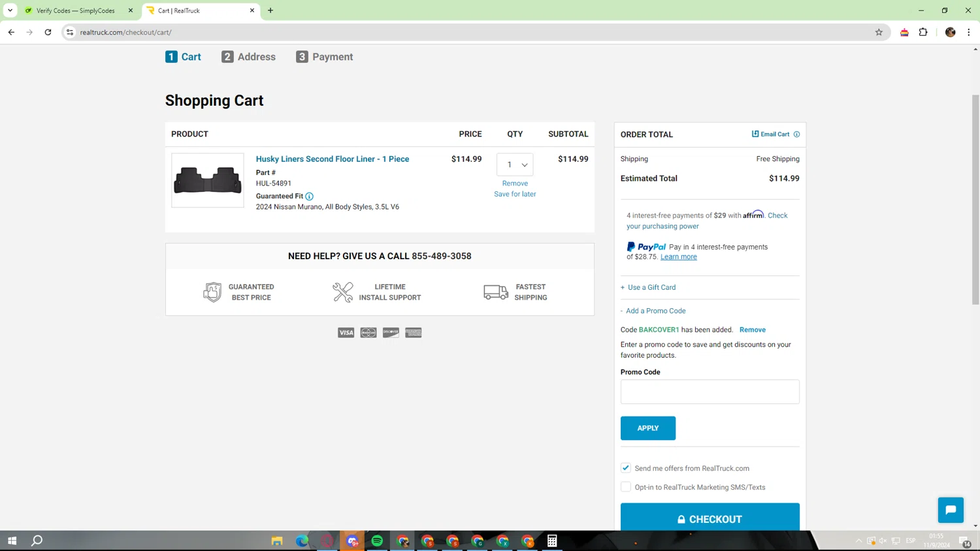Open the Extensions puzzle icon
This screenshot has width=980, height=551.
pos(923,32)
